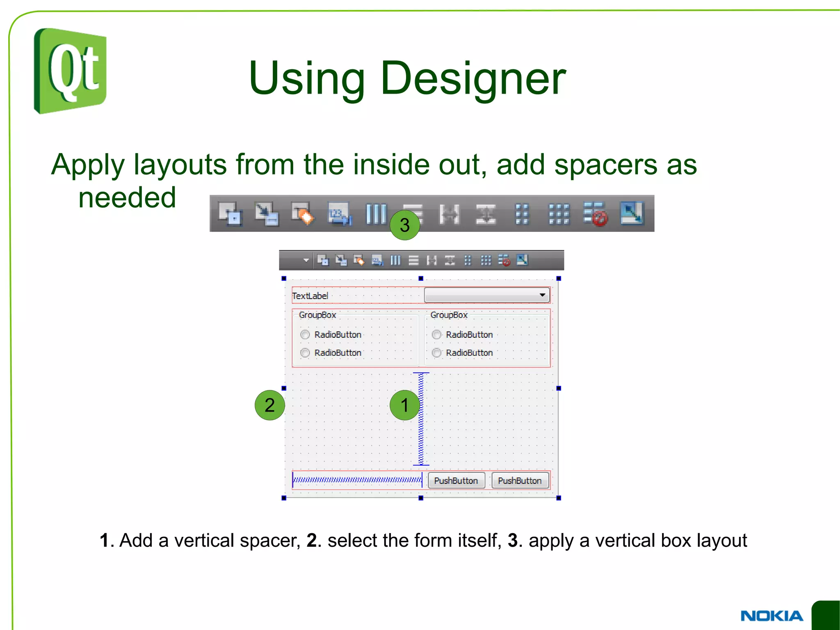Apply vertical splitter layout in the enlarged toolbar
Image resolution: width=840 pixels, height=630 pixels.
(x=486, y=214)
